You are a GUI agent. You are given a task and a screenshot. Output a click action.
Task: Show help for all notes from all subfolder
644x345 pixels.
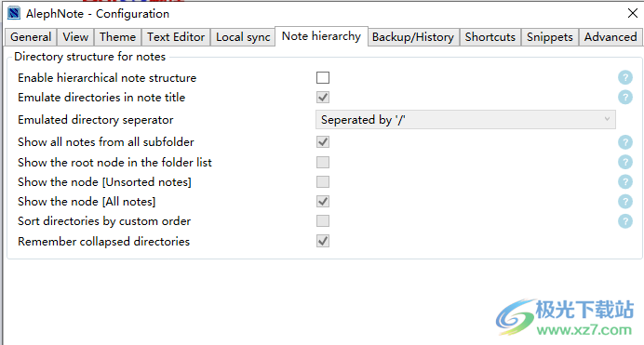point(625,142)
